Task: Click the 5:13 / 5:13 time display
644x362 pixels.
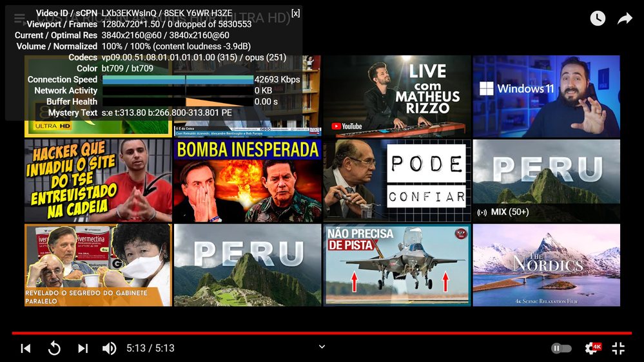Action: click(x=150, y=348)
